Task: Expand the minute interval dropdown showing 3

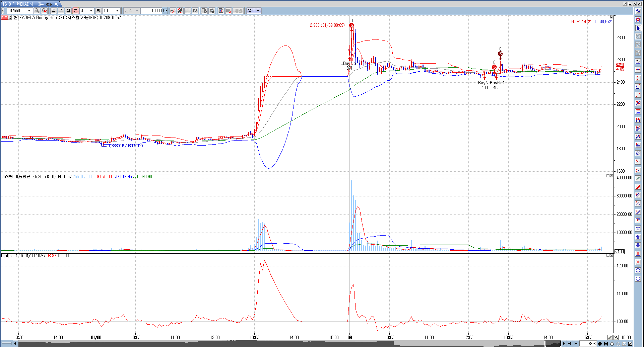Action: [x=91, y=11]
